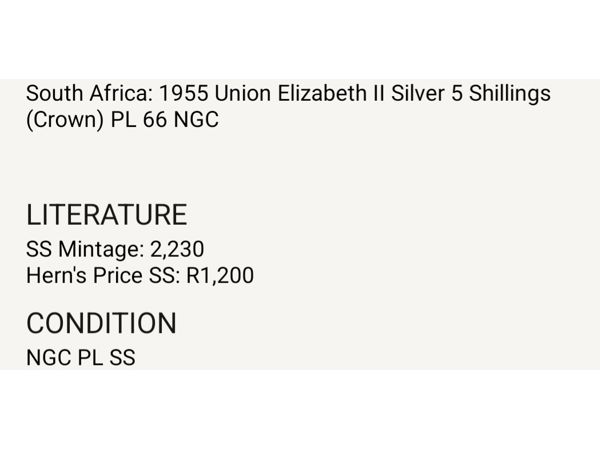Click the LITERATURE section heading
Viewport: 600px width, 450px height.
coord(106,215)
